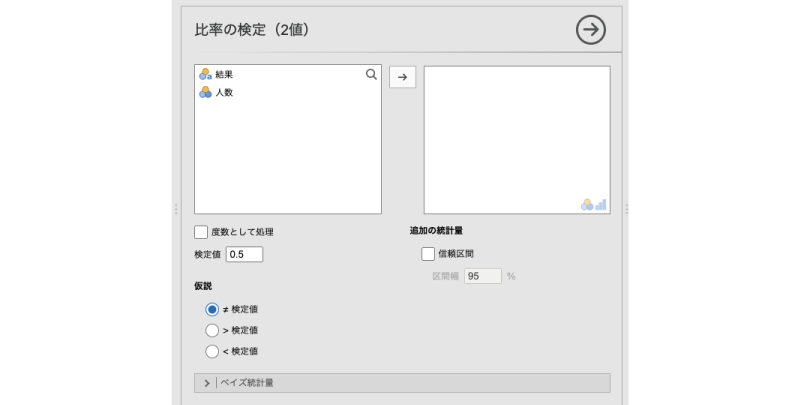
Task: Enable the 度数として処理 checkbox
Action: pyautogui.click(x=201, y=232)
